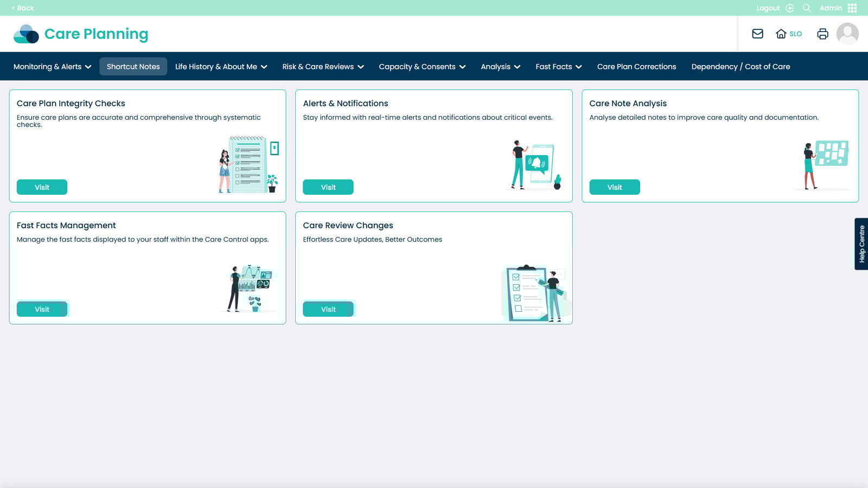Open Care Plan Corrections menu item
The height and width of the screenshot is (488, 868).
636,67
